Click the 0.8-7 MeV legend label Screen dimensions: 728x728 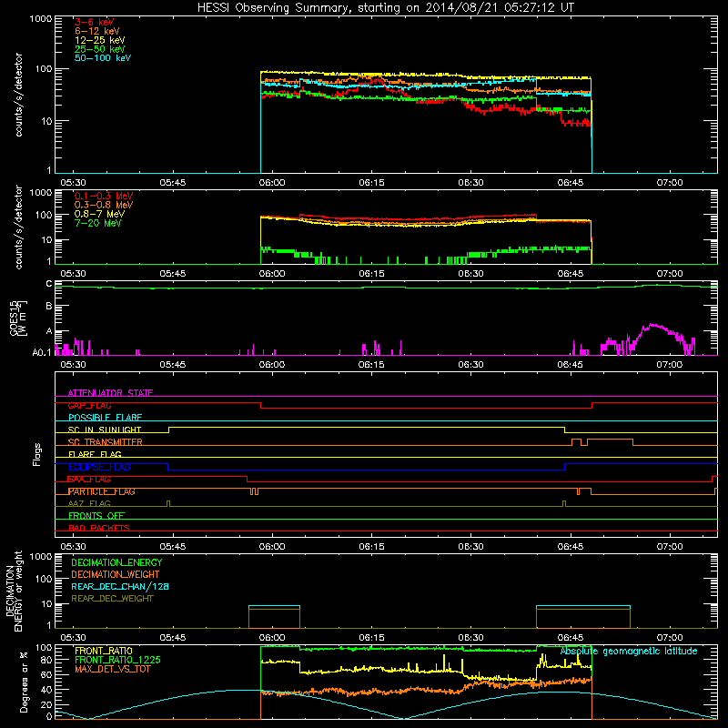(x=99, y=214)
